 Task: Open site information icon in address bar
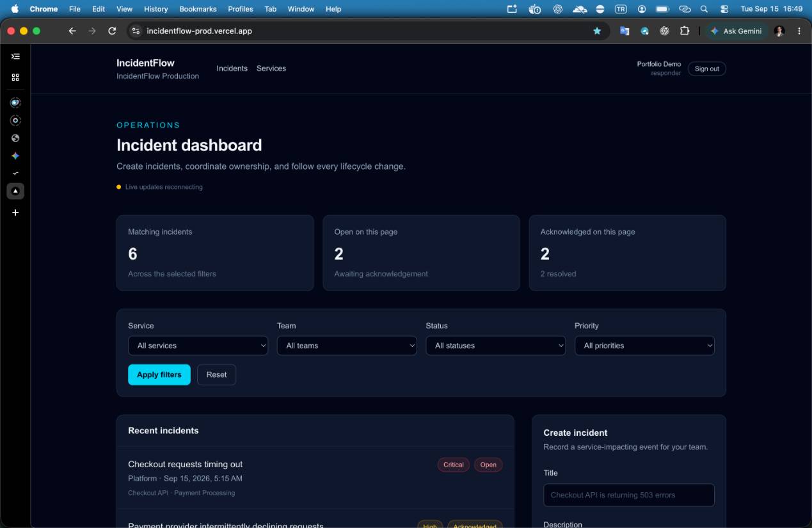(x=135, y=31)
